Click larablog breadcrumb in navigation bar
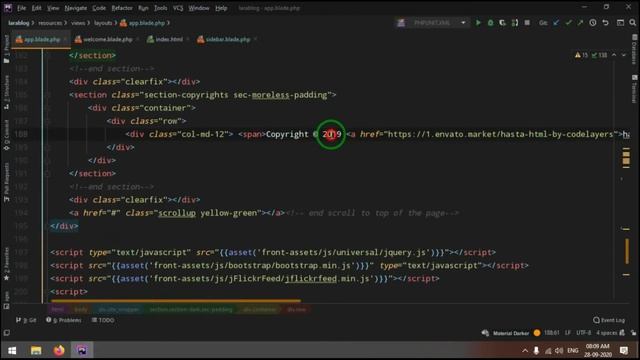The width and height of the screenshot is (640, 360). [x=18, y=23]
